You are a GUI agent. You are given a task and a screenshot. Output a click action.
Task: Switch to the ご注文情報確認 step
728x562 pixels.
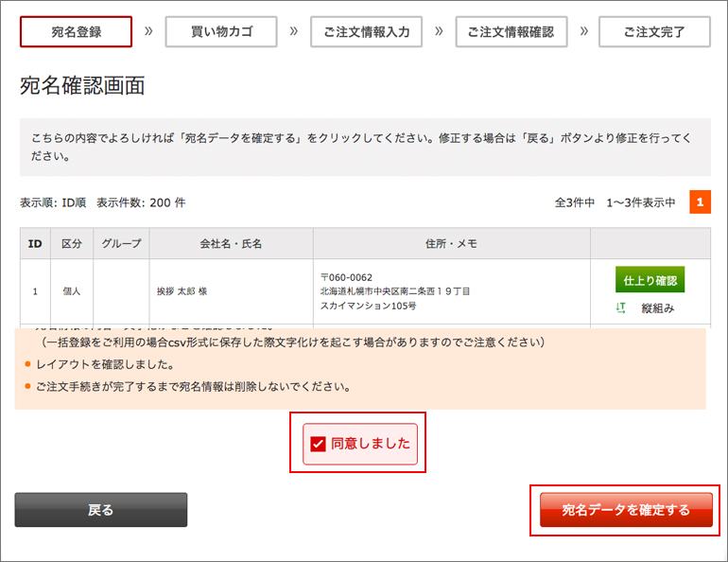pos(511,31)
